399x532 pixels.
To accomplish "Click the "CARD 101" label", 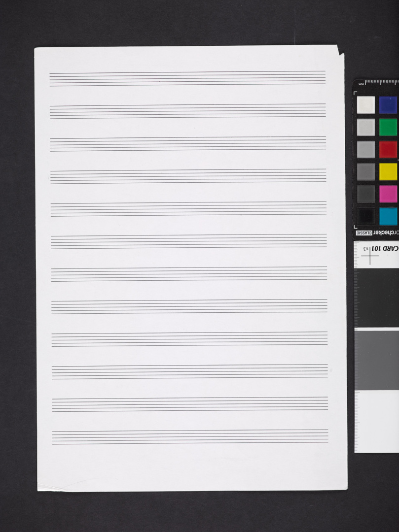I will (385, 248).
